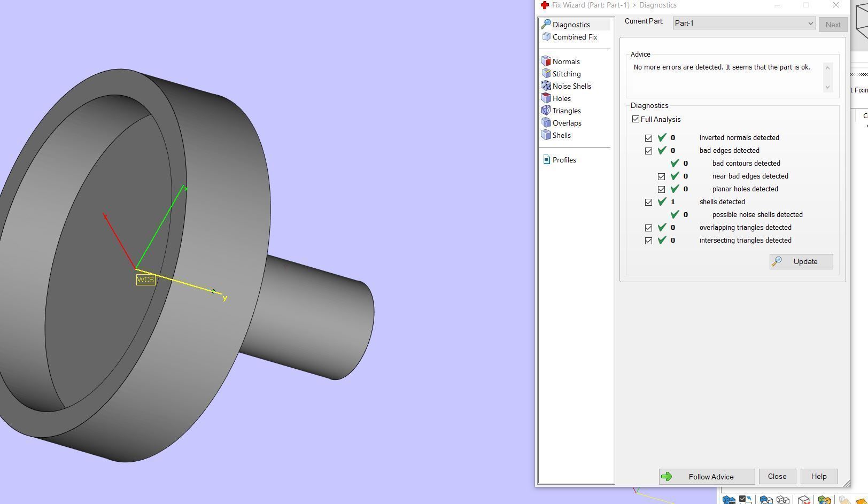
Task: Go to the Normals page
Action: click(566, 61)
